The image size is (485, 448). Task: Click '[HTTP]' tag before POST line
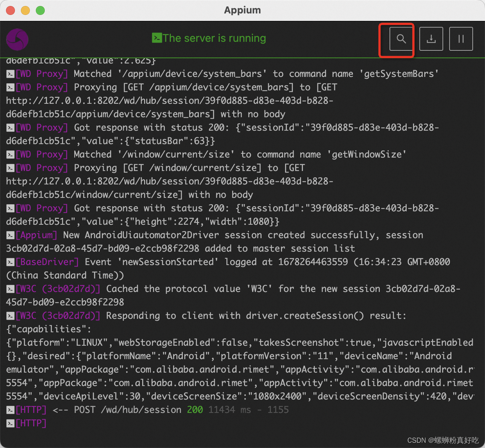[31, 410]
